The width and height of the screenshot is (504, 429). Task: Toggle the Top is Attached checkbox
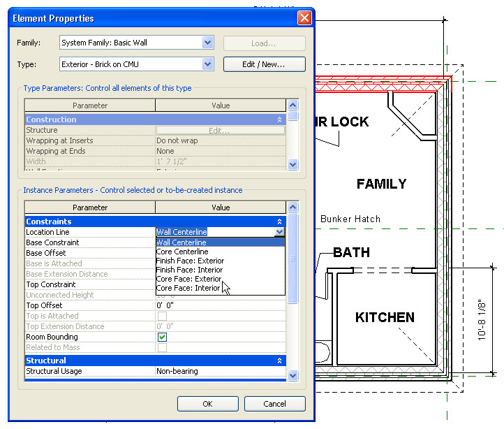pos(162,316)
